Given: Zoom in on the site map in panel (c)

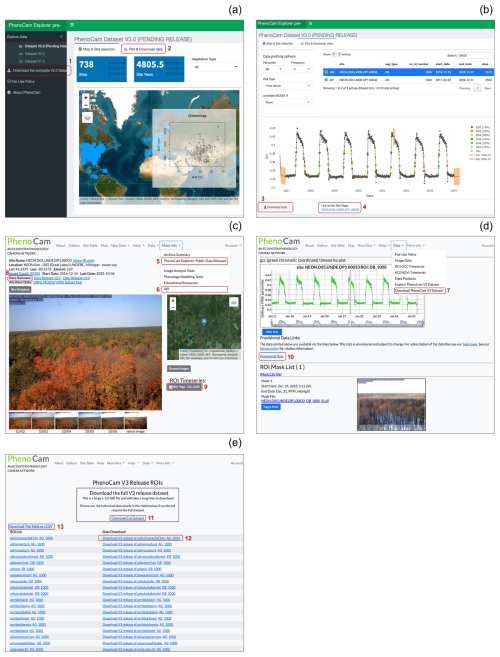Looking at the screenshot, I should [173, 301].
